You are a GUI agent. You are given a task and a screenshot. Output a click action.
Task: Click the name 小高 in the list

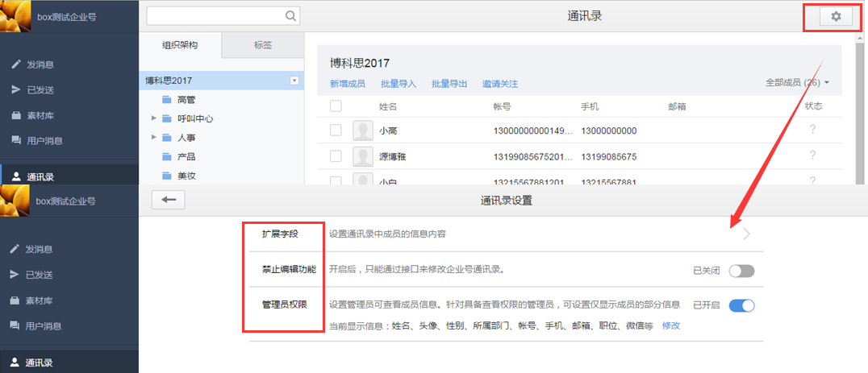click(388, 131)
